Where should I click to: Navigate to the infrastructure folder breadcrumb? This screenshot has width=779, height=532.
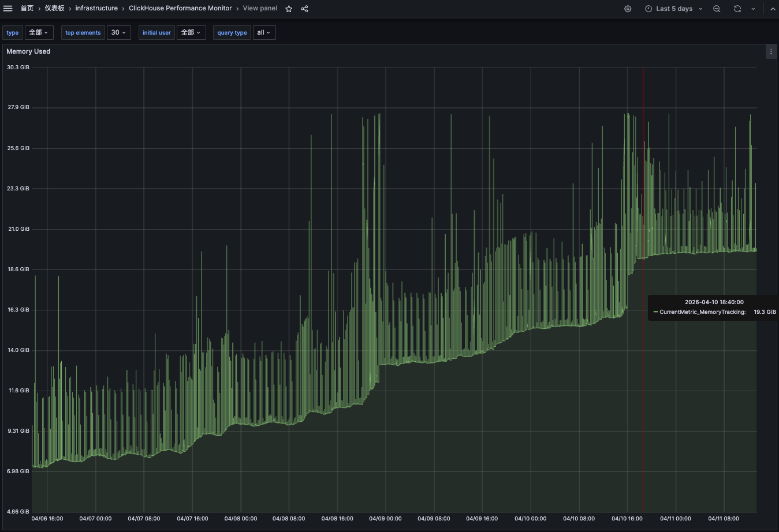tap(96, 8)
